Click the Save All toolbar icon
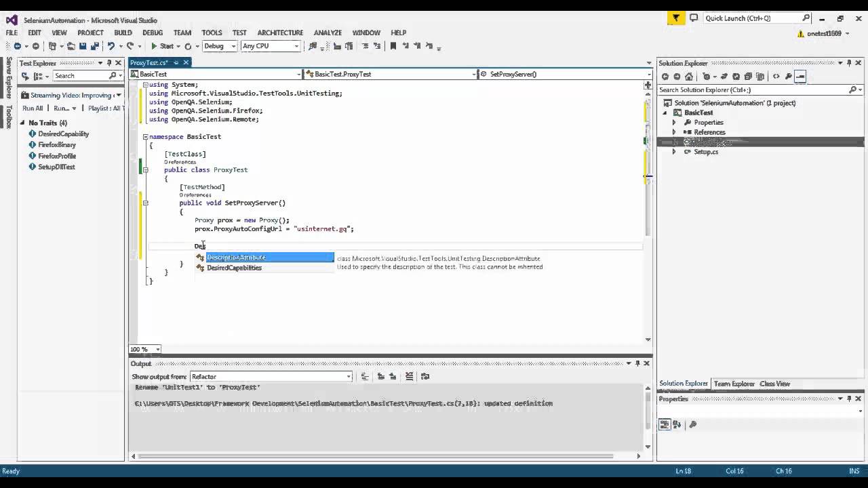This screenshot has width=868, height=488. [x=94, y=46]
